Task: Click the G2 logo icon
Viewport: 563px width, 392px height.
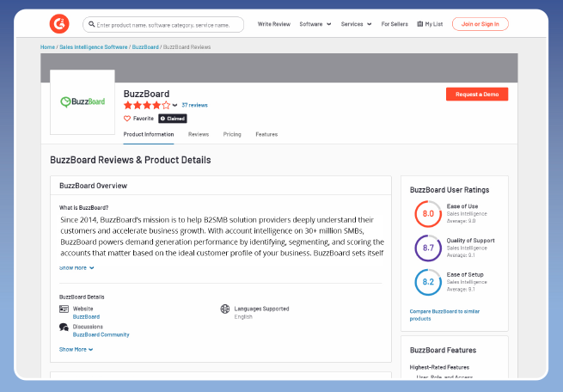Action: [x=60, y=24]
